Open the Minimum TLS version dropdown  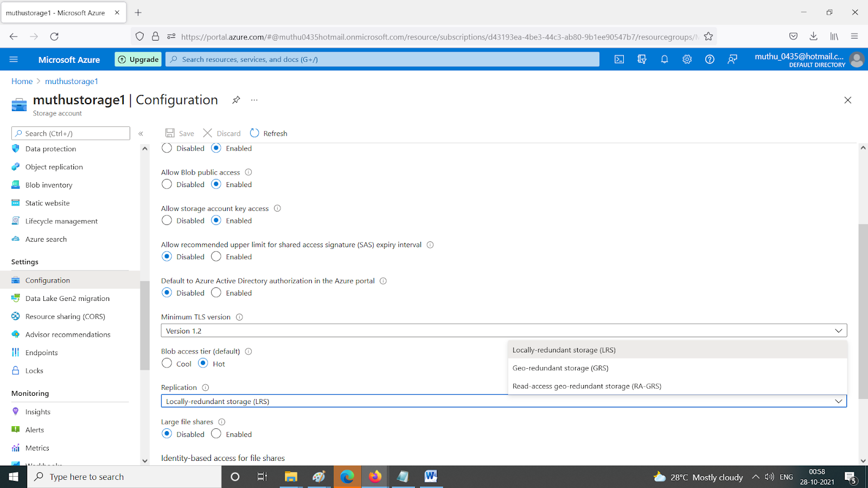[x=504, y=331]
